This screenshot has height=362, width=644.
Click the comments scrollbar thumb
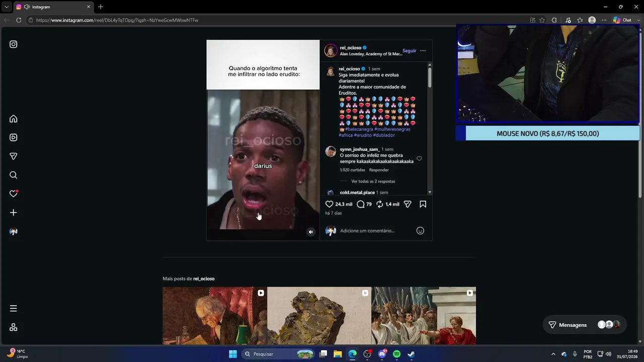point(429,77)
